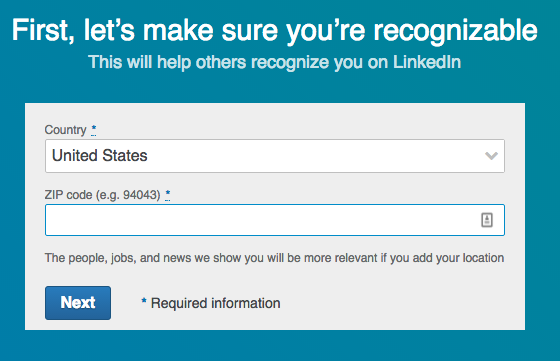This screenshot has width=560, height=361.
Task: Click the Country field label
Action: point(65,130)
